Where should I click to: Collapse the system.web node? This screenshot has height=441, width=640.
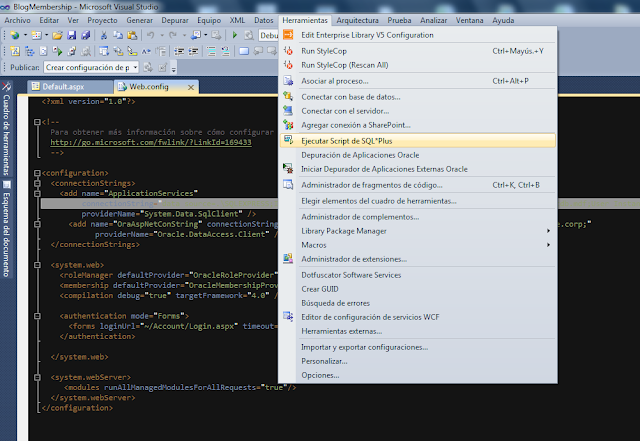pyautogui.click(x=37, y=265)
